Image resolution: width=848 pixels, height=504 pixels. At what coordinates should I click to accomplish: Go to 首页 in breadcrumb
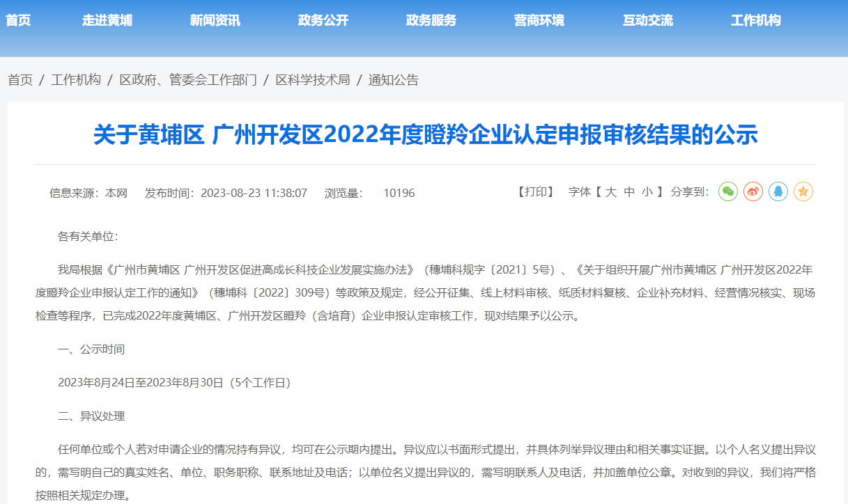[x=20, y=80]
